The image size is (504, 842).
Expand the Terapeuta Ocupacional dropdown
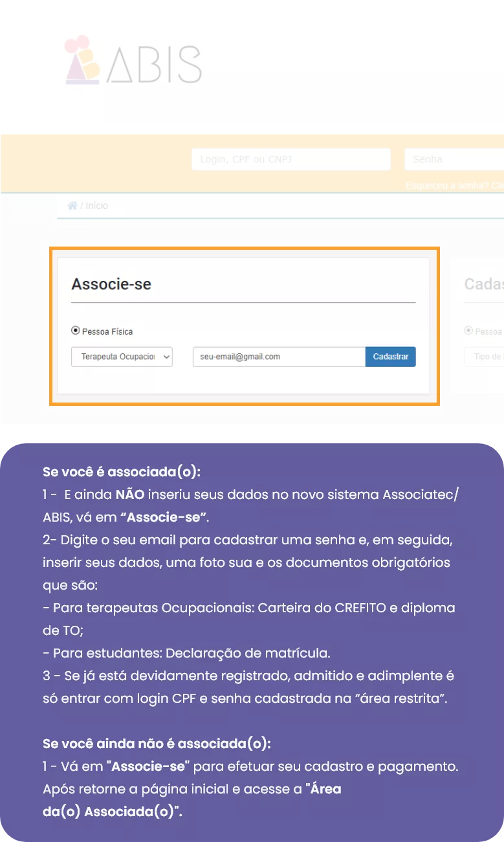[122, 357]
